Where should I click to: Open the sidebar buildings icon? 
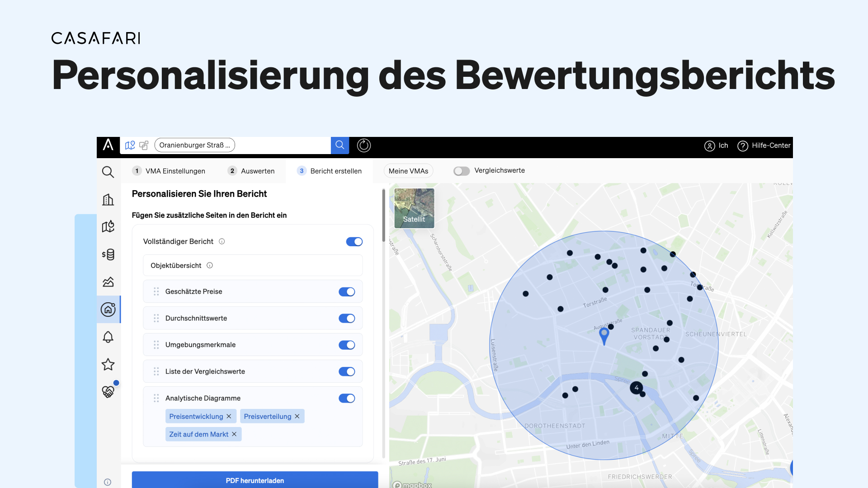(108, 200)
